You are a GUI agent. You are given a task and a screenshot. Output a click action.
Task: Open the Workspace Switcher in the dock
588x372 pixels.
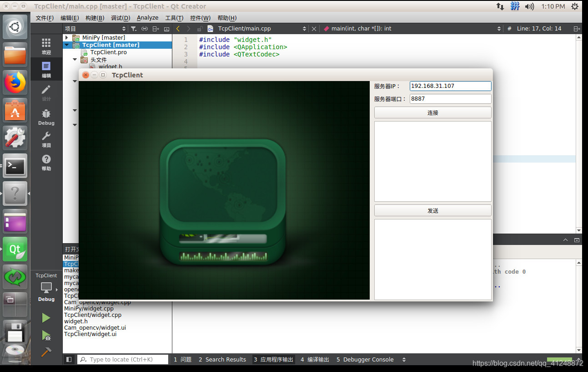coord(15,305)
